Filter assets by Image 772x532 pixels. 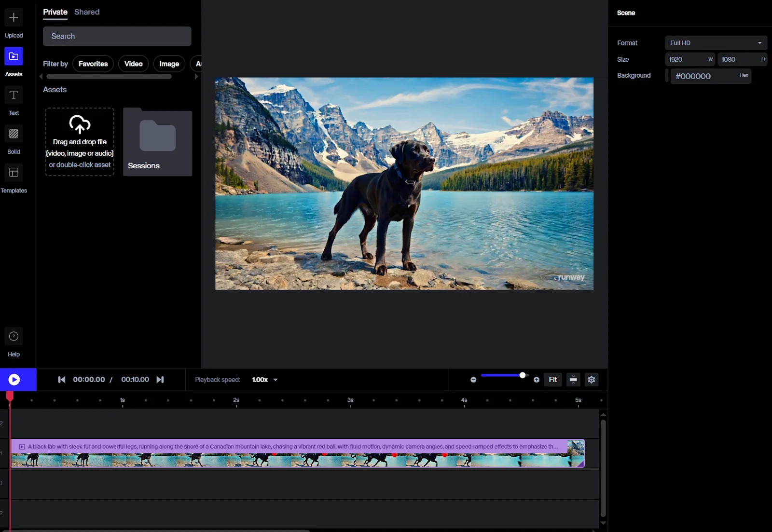[x=169, y=64]
